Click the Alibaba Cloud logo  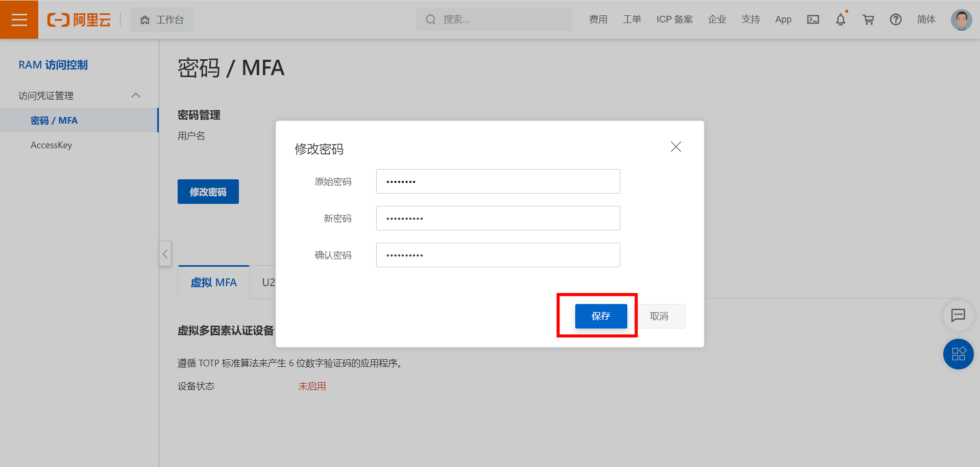tap(79, 20)
